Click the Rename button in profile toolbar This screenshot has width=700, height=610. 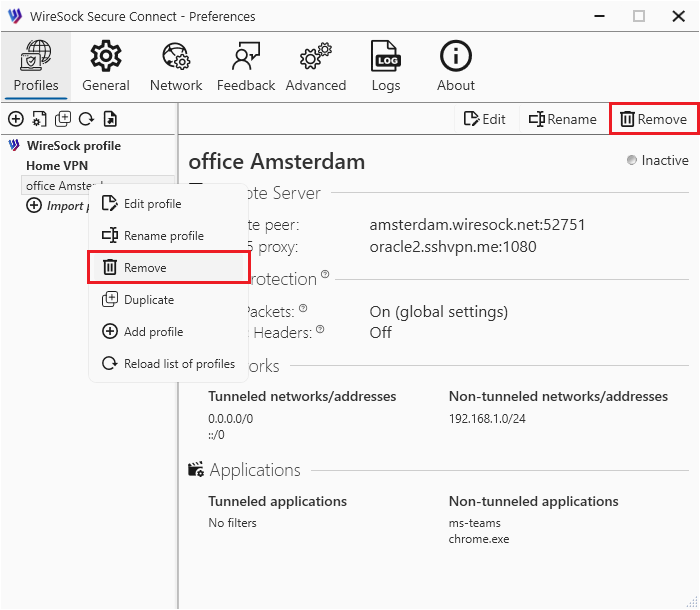coord(562,119)
